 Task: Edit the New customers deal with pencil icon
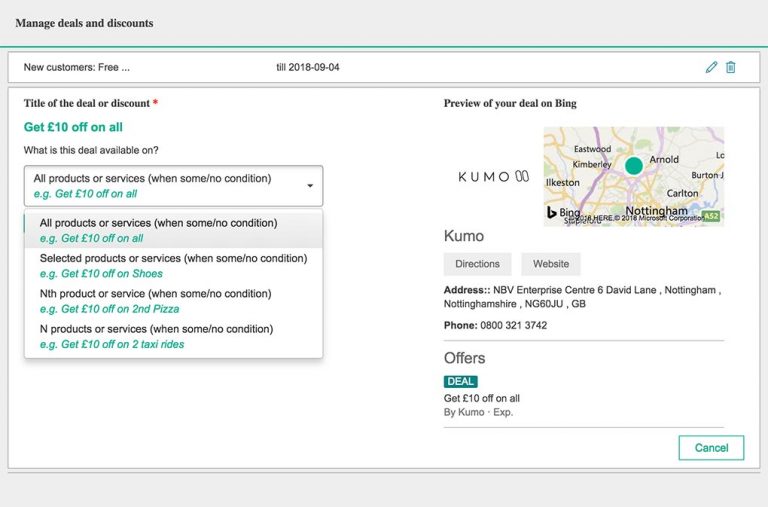711,67
